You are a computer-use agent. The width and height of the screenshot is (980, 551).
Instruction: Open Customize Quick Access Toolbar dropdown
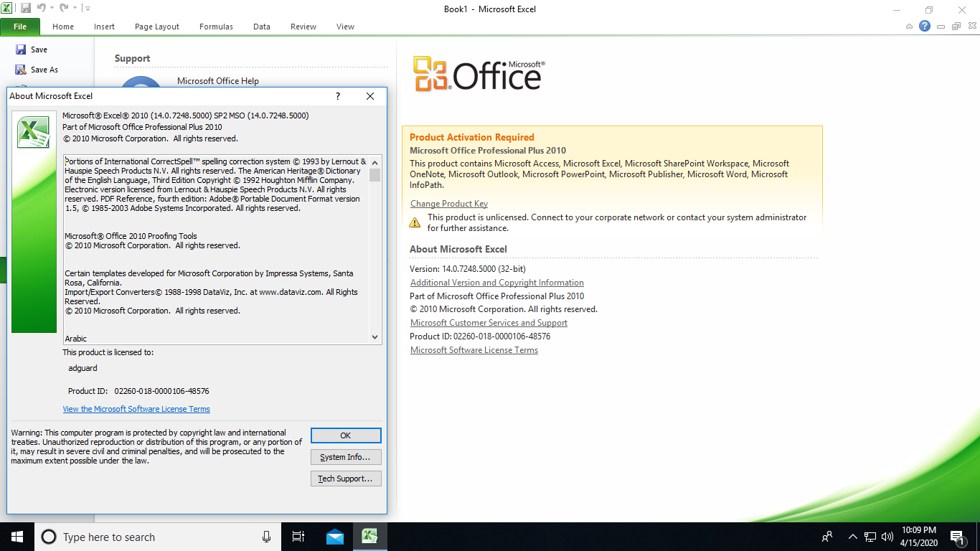87,9
